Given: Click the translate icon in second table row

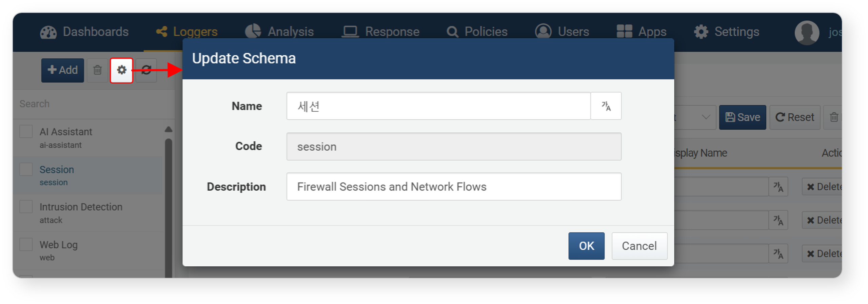Looking at the screenshot, I should point(778,220).
